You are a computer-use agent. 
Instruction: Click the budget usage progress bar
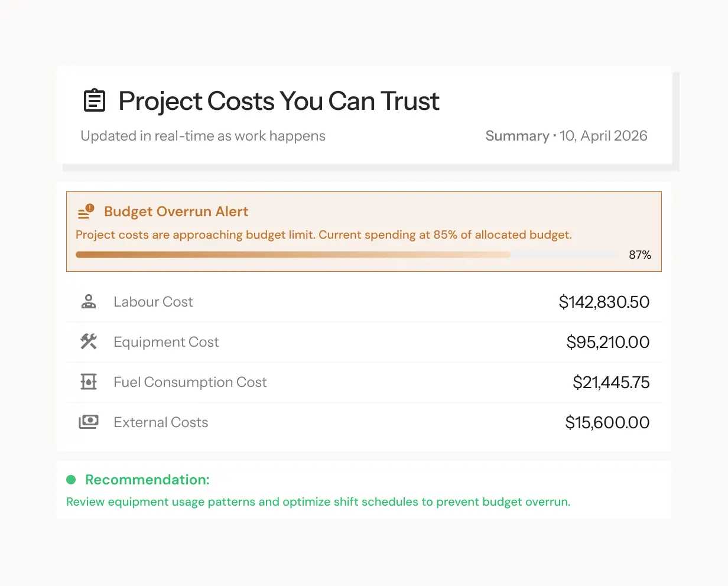347,255
